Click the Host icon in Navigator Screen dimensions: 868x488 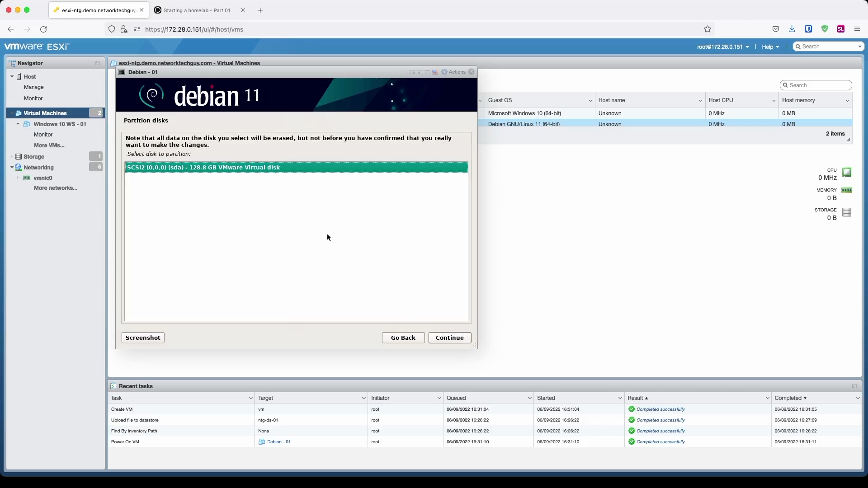[x=19, y=77]
